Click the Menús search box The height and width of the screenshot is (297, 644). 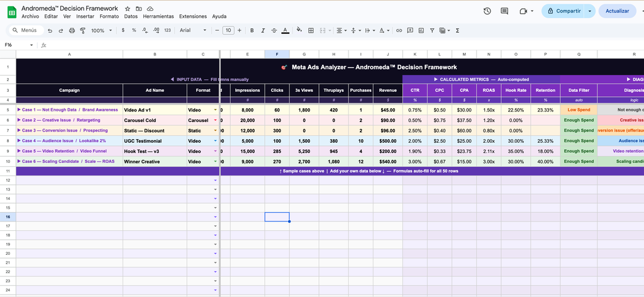coord(25,30)
